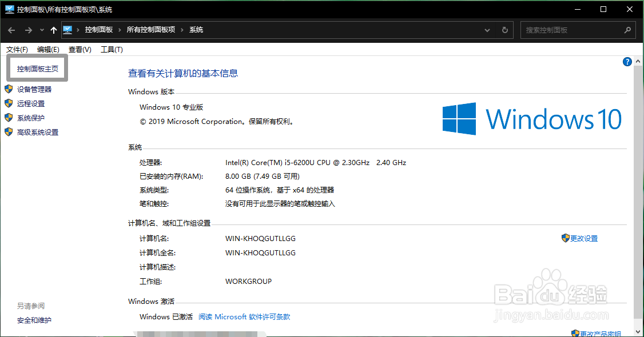The height and width of the screenshot is (337, 644).
Task: Click the 2019 Microsoft Corporation copyright text
Action: point(218,121)
